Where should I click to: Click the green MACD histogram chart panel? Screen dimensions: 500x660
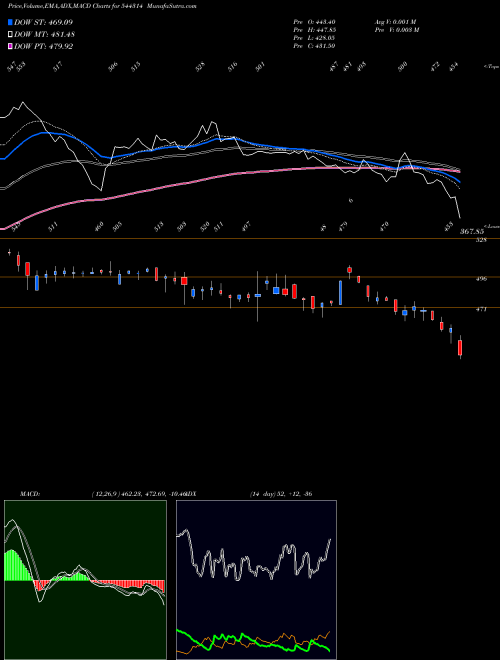pos(85,580)
